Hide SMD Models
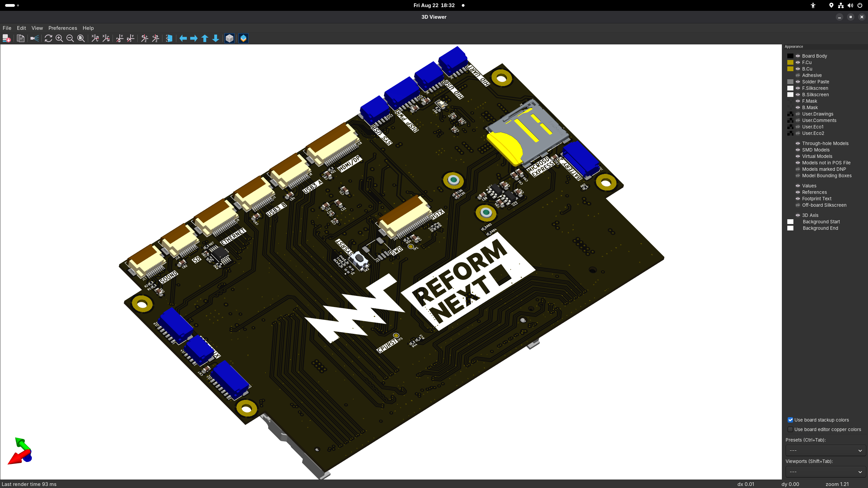The height and width of the screenshot is (488, 868). (798, 150)
